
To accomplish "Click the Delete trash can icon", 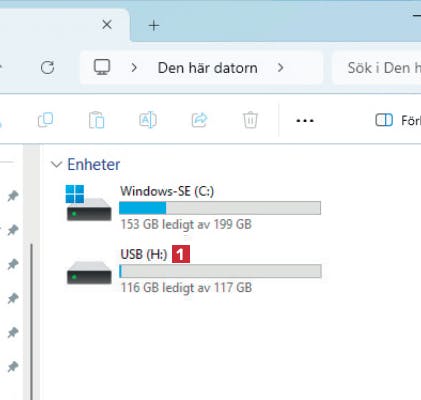I will [250, 120].
